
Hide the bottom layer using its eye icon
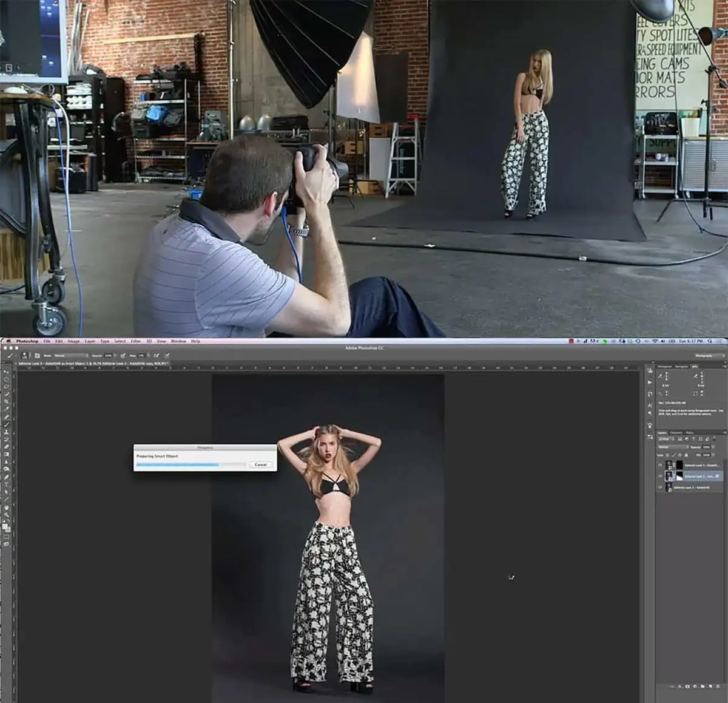(660, 487)
